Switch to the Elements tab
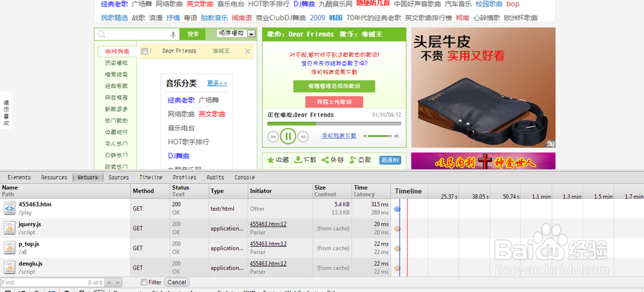 point(19,178)
